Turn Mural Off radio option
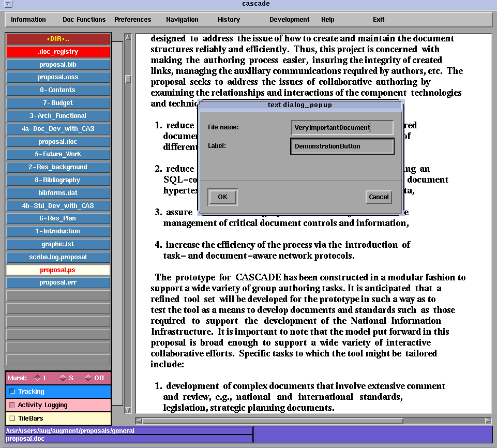Screen dimensions: 497x448 (88, 378)
